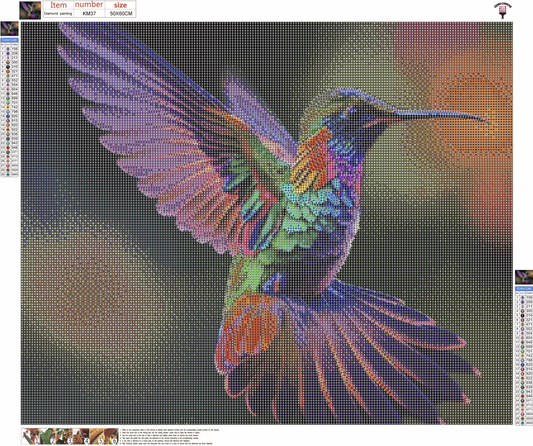Select step 4 instruction thumbnail
The width and height of the screenshot is (533, 446).
click(x=81, y=436)
